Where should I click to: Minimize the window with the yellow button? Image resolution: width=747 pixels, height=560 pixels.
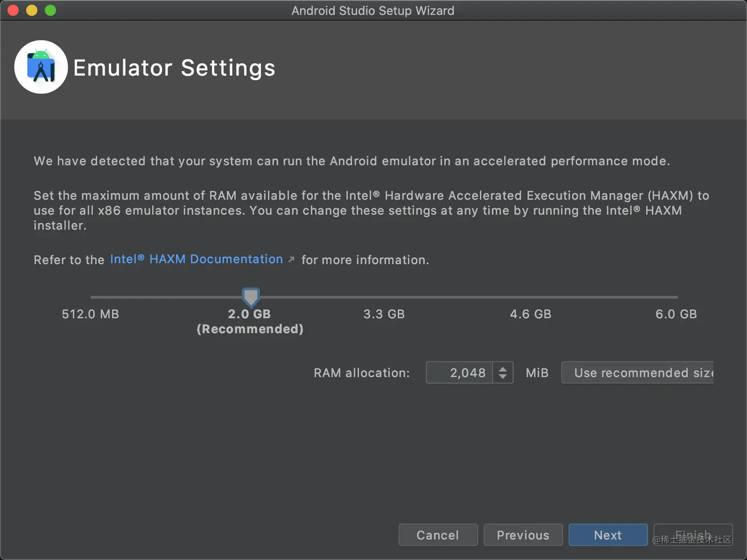[32, 10]
